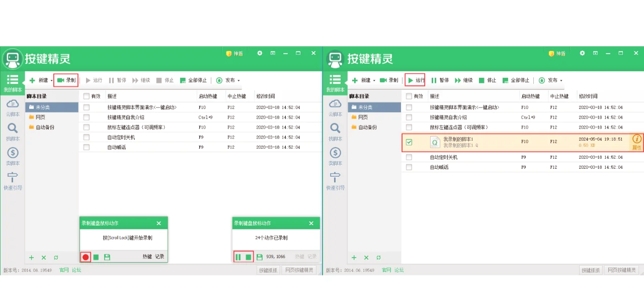644x306 pixels.
Task: Check 自动喊话 row in left window
Action: [x=87, y=147]
